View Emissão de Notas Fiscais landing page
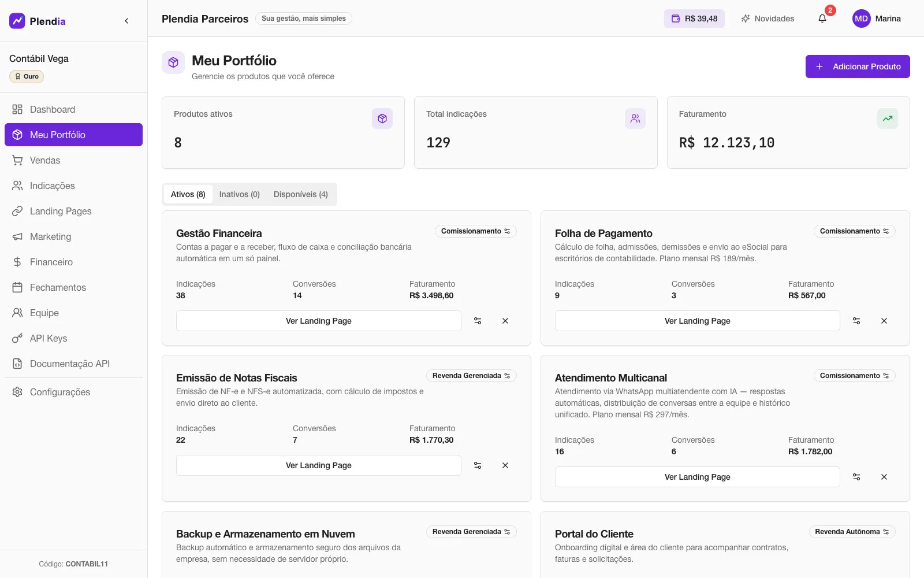924x578 pixels. [319, 465]
